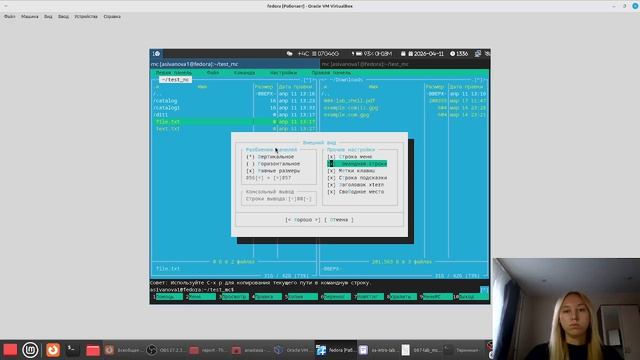Image resolution: width=640 pixels, height=360 pixels.
Task: Click the 3 Просмотр function key button
Action: coord(233,297)
